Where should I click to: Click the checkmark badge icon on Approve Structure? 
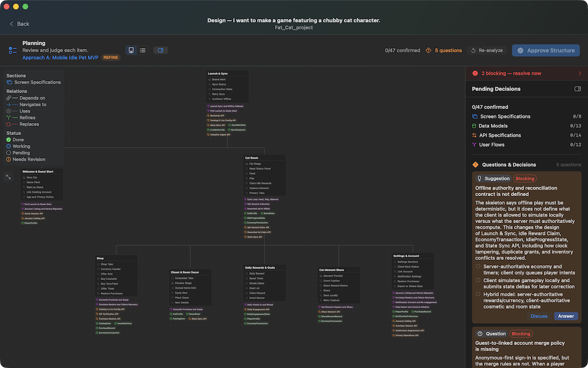pos(520,51)
